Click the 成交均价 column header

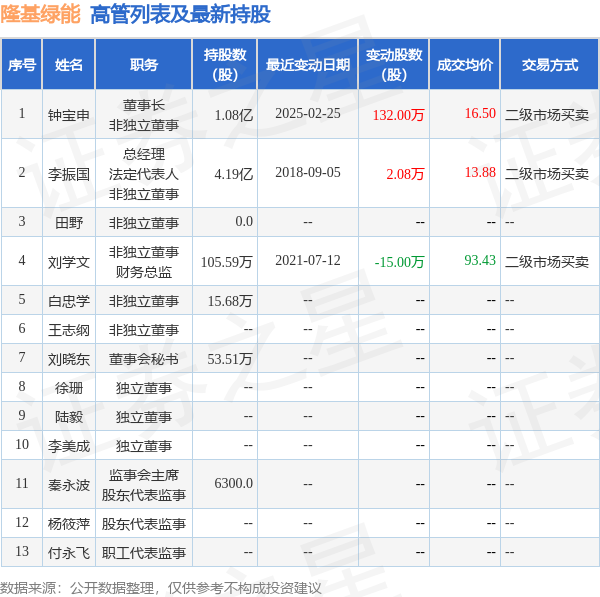tap(465, 64)
